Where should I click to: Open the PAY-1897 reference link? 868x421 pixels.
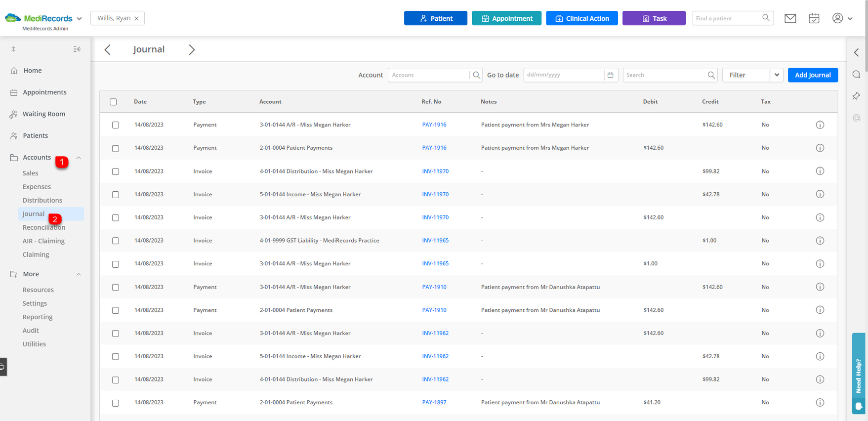tap(434, 403)
